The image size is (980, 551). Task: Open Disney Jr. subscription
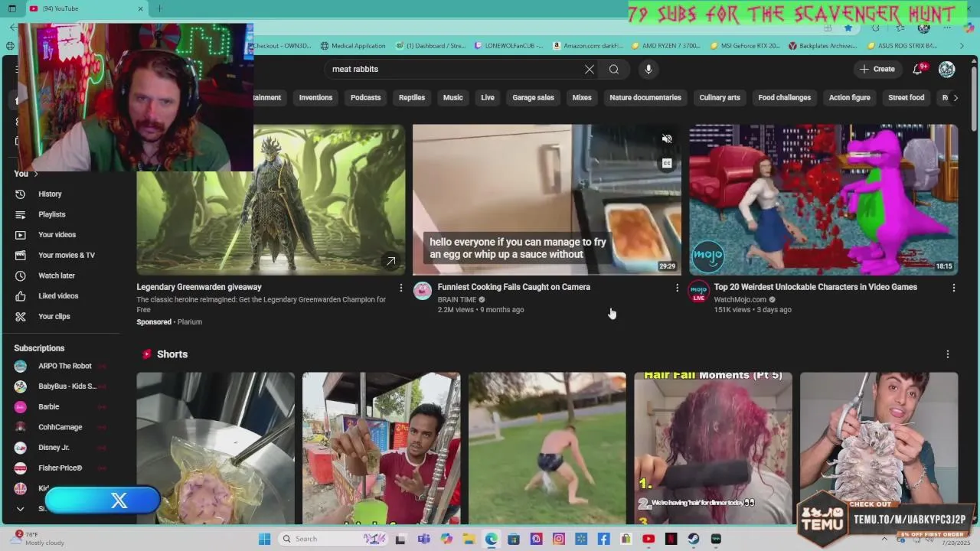pos(54,448)
